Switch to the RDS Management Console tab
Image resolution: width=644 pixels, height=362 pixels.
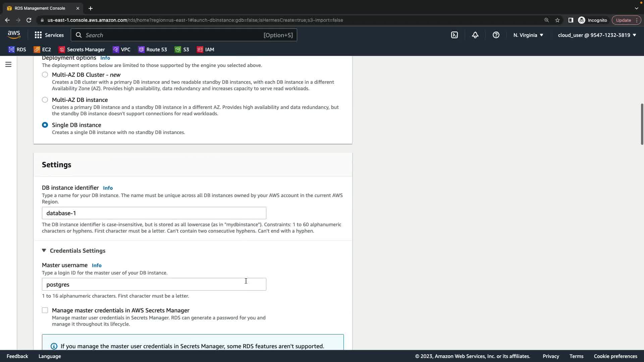[40, 8]
